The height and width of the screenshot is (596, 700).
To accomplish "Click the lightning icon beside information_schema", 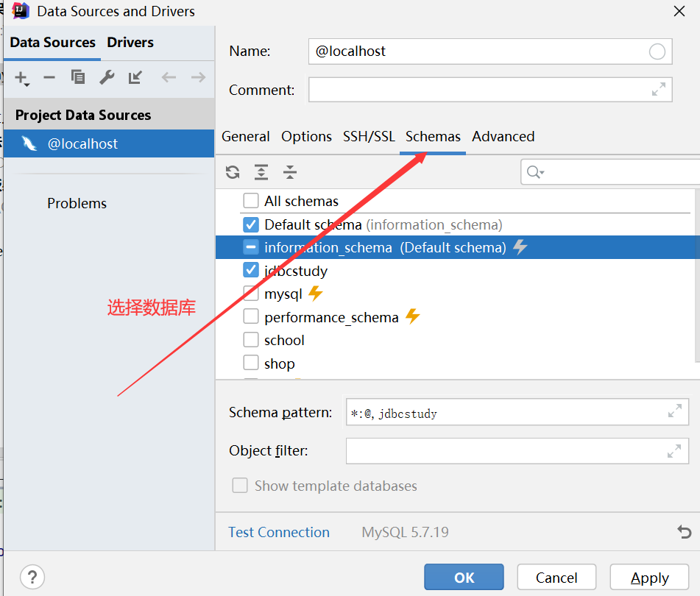I will tap(520, 246).
